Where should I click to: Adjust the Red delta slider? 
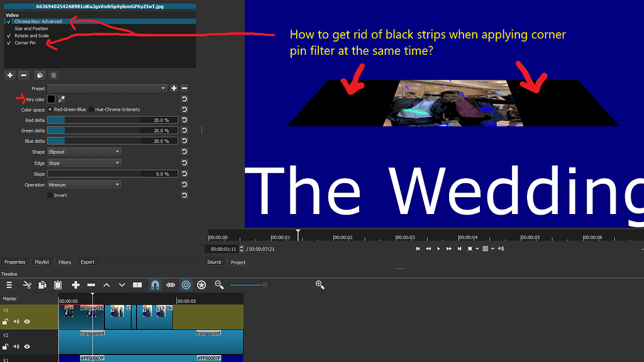pyautogui.click(x=113, y=120)
